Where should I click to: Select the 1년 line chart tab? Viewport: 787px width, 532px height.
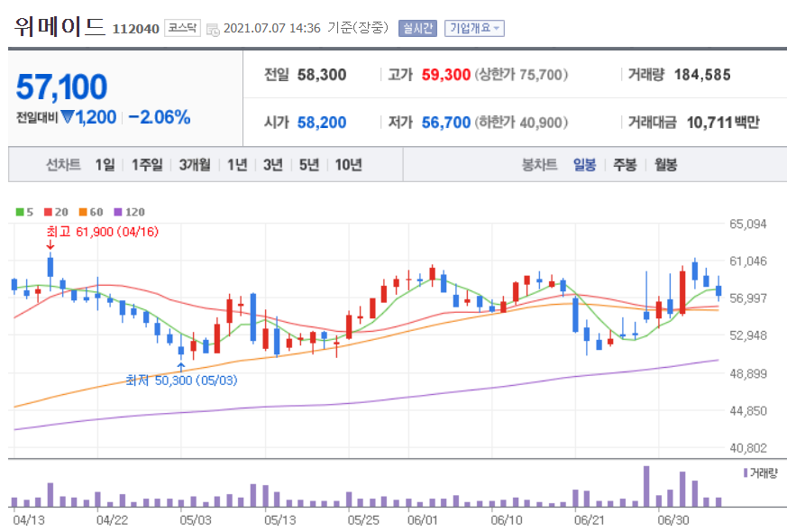click(237, 164)
